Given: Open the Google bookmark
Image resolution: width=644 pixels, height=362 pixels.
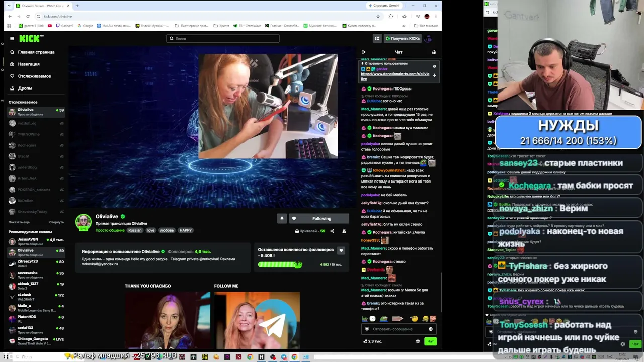Looking at the screenshot, I should click(x=85, y=25).
